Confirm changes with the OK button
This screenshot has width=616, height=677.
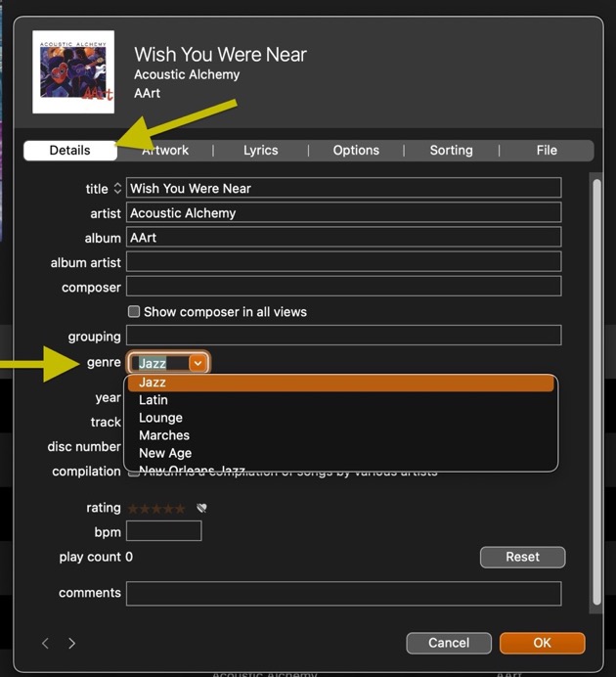click(543, 644)
